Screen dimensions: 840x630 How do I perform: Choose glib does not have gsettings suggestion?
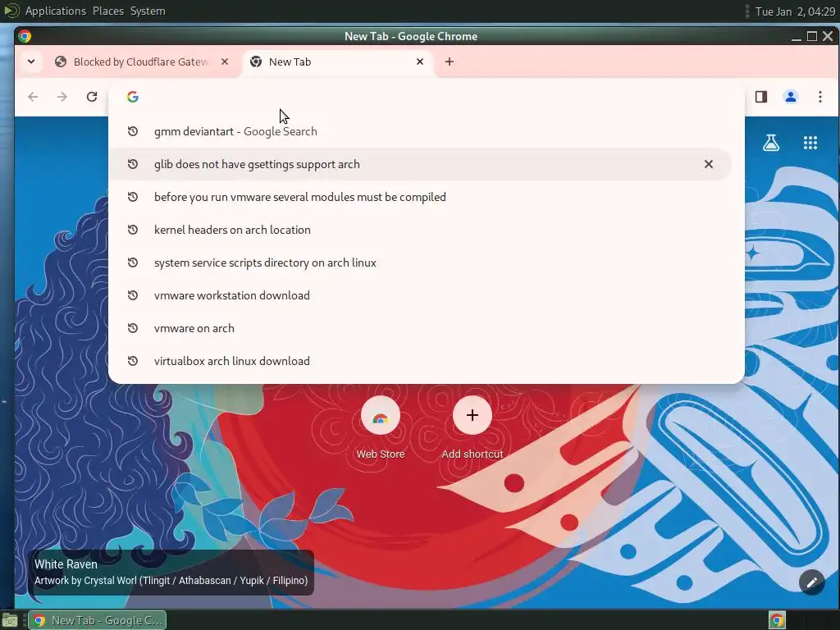click(420, 164)
